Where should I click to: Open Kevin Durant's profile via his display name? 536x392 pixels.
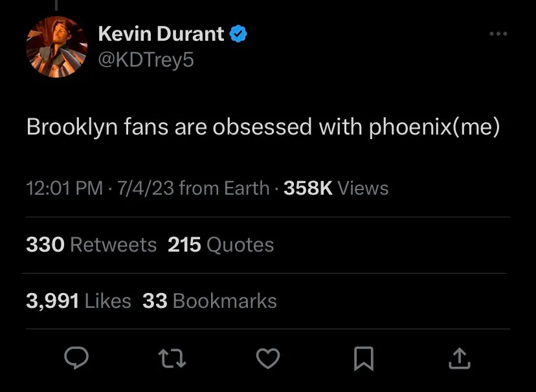(x=161, y=34)
